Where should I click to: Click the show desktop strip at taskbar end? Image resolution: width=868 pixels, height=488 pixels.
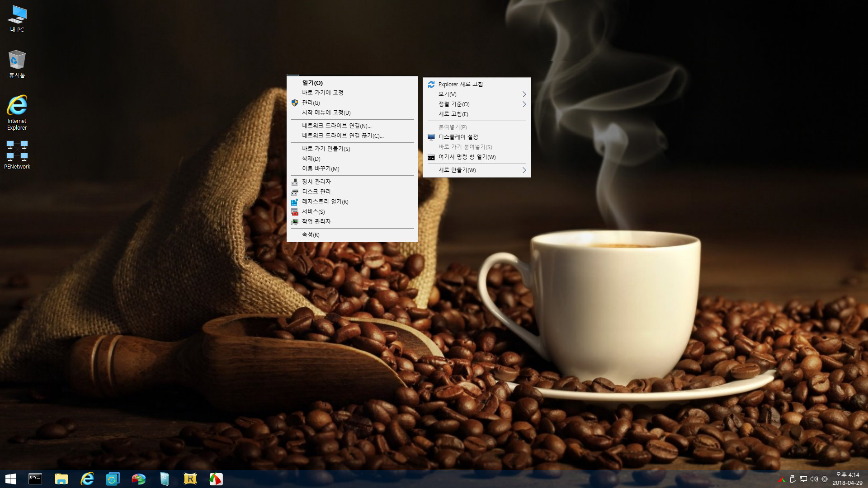point(866,479)
